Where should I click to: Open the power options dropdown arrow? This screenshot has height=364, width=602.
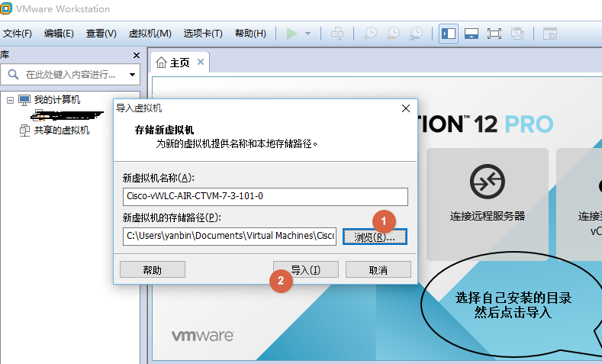pos(308,34)
